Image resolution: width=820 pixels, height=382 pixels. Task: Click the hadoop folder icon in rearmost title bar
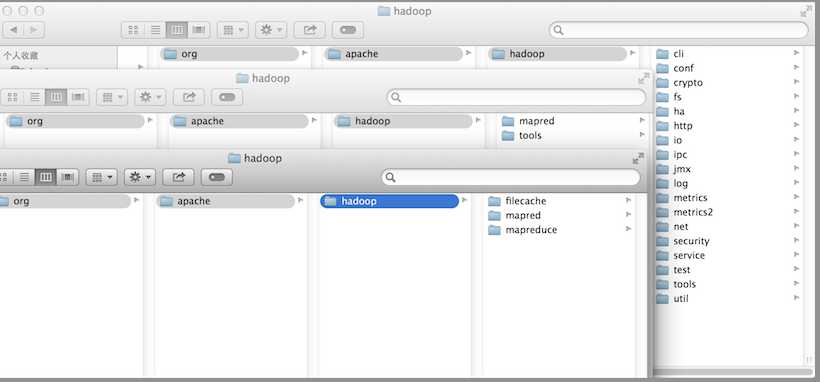pyautogui.click(x=384, y=11)
